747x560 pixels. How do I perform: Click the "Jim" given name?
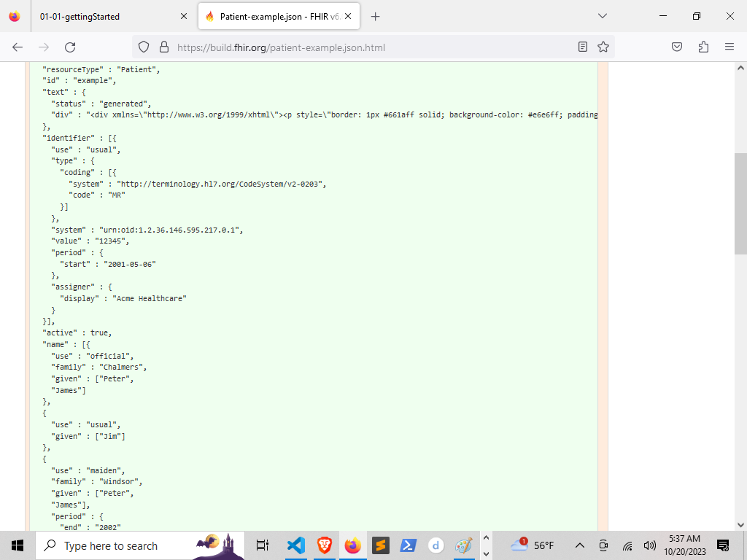point(112,436)
